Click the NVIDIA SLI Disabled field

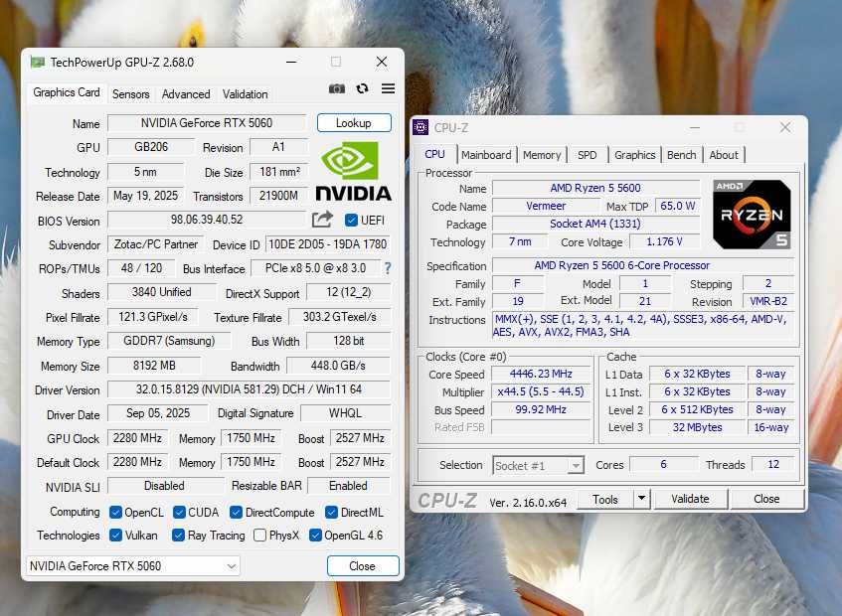[165, 486]
